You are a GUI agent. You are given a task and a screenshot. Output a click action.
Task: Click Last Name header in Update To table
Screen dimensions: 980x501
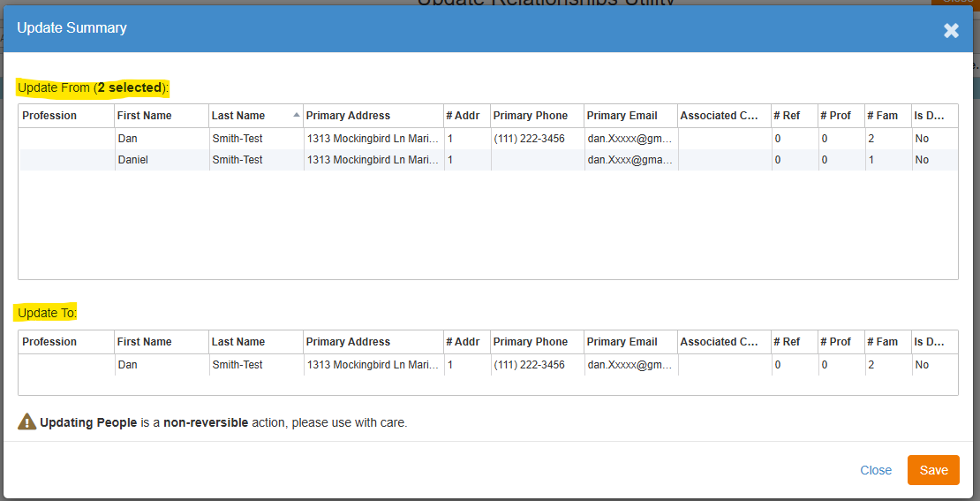[x=256, y=342]
